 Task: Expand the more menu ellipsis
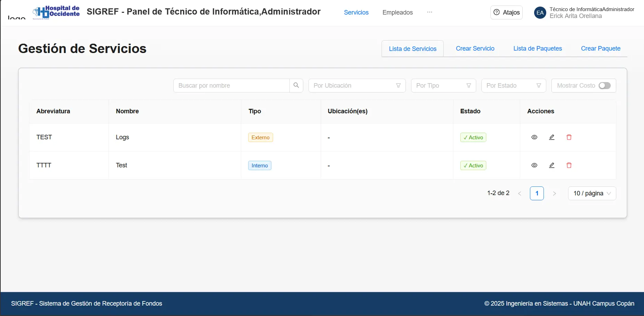point(429,12)
